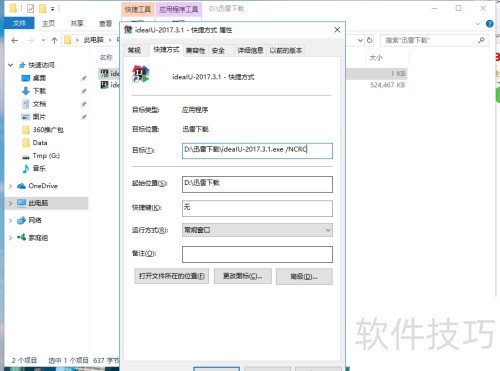The image size is (500, 371).
Task: Click the 下载 download arrow icon
Action: [26, 91]
